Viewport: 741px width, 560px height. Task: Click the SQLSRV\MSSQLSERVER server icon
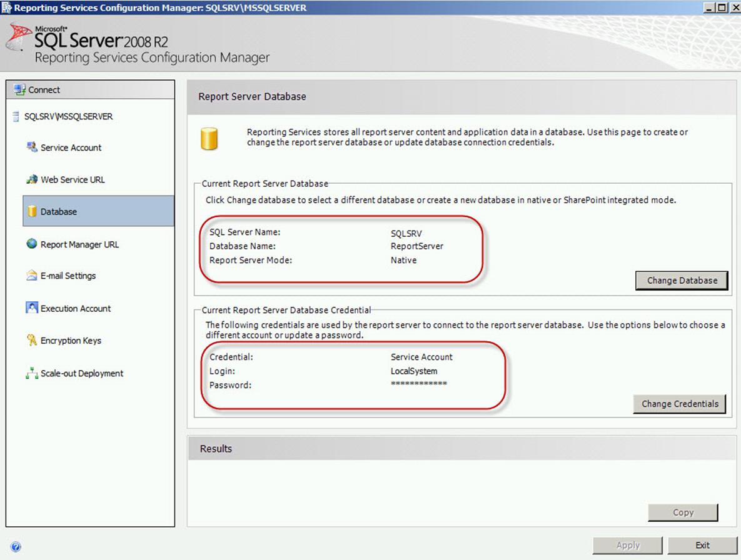click(x=16, y=116)
